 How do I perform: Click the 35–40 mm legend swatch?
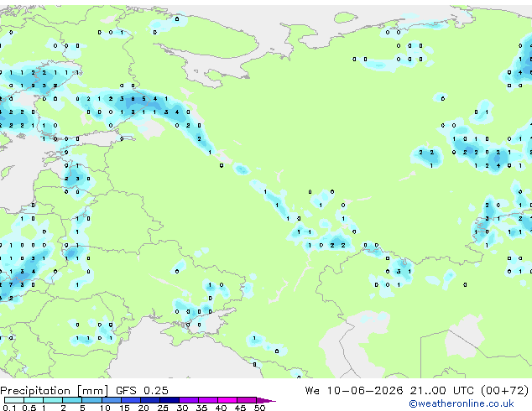tap(208, 400)
